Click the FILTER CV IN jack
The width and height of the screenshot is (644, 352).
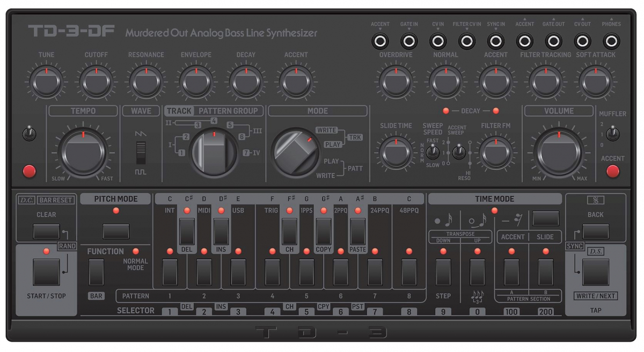tap(467, 40)
